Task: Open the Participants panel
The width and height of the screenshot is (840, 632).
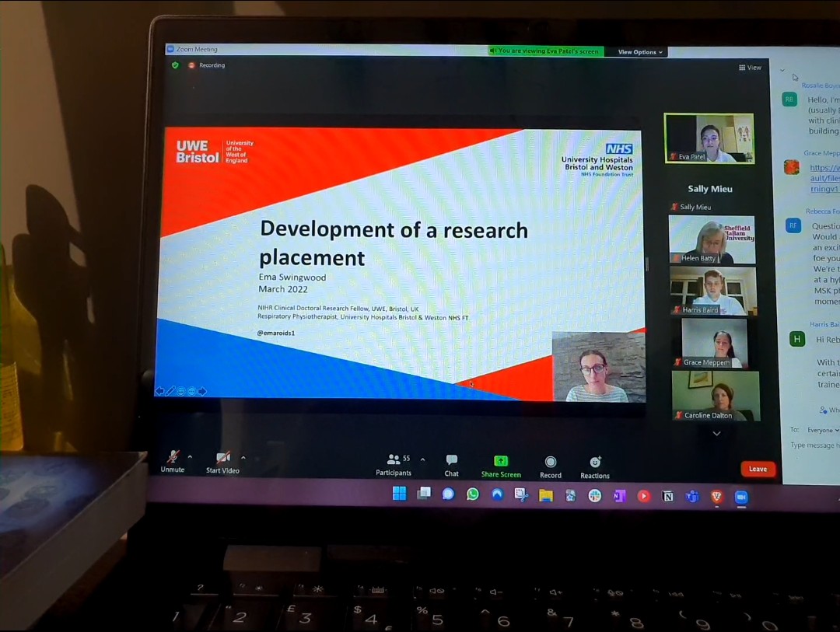Action: [394, 465]
